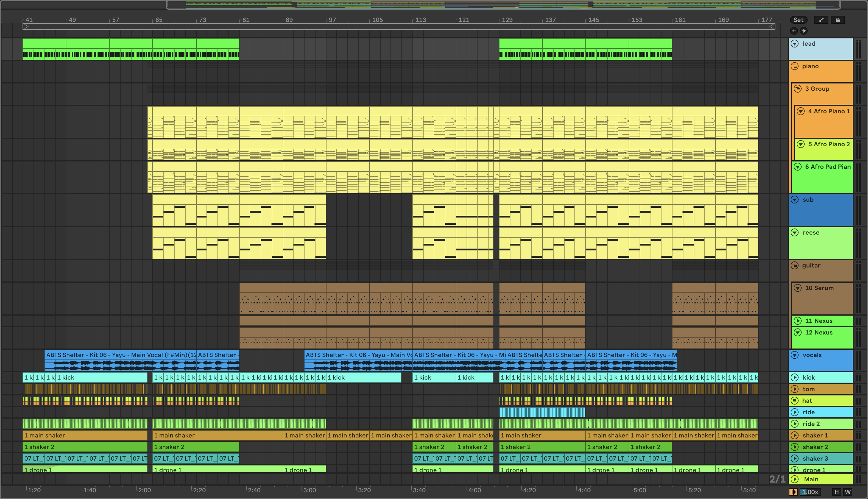Click the arrangement overview bar at the top

pos(503,5)
